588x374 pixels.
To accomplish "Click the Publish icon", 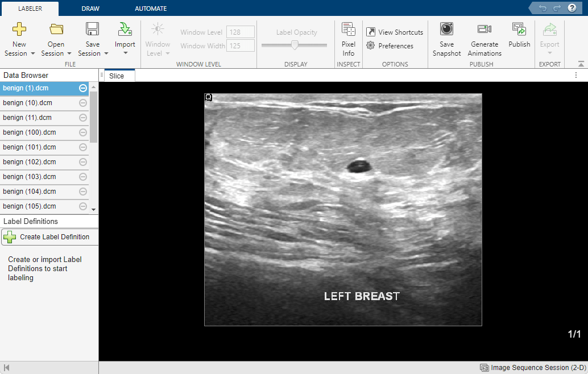I will pyautogui.click(x=519, y=30).
